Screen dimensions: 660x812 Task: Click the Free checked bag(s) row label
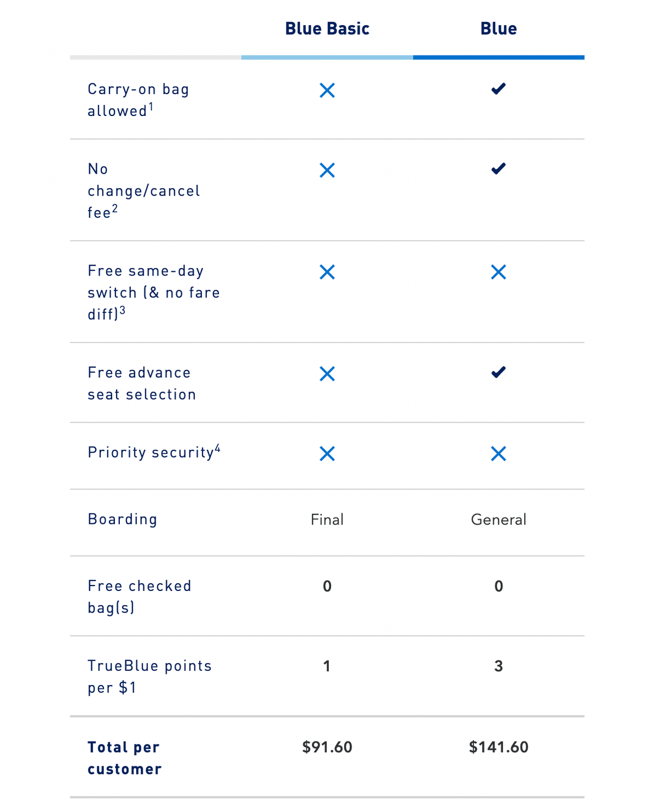(139, 596)
